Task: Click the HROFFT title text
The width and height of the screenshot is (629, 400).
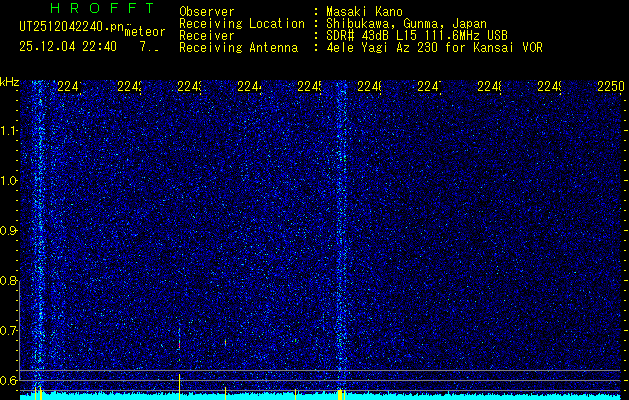Action: (x=102, y=8)
